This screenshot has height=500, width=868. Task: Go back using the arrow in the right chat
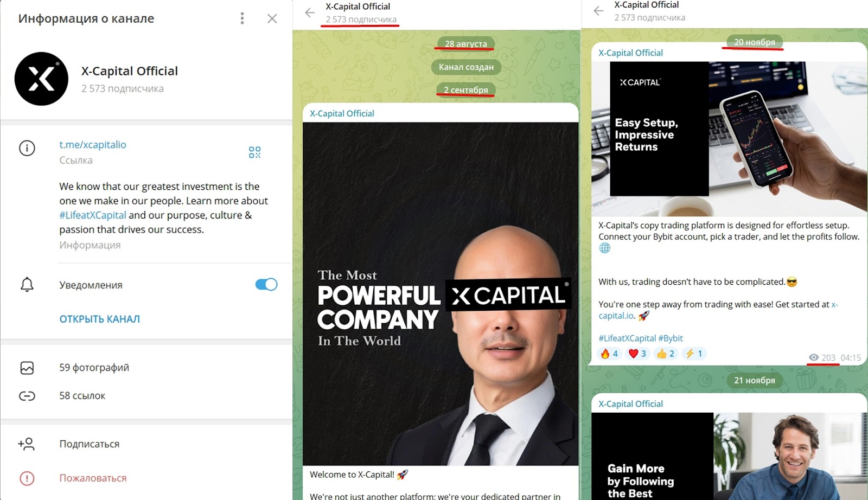(x=598, y=11)
